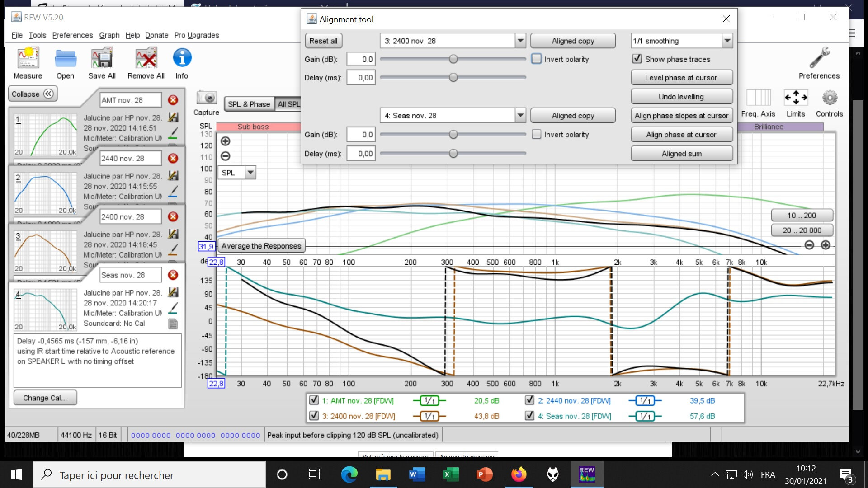
Task: Hide the 1: AMT nov. 28 trace
Action: click(314, 400)
